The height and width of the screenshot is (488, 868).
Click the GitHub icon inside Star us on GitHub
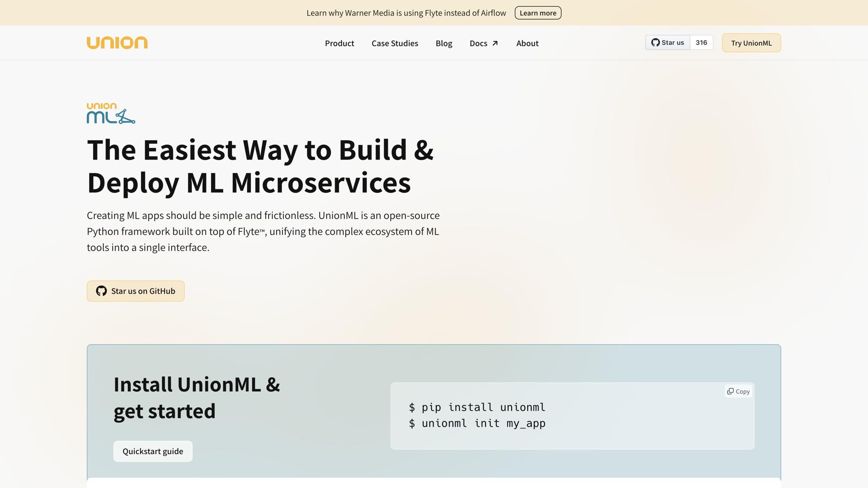[101, 291]
